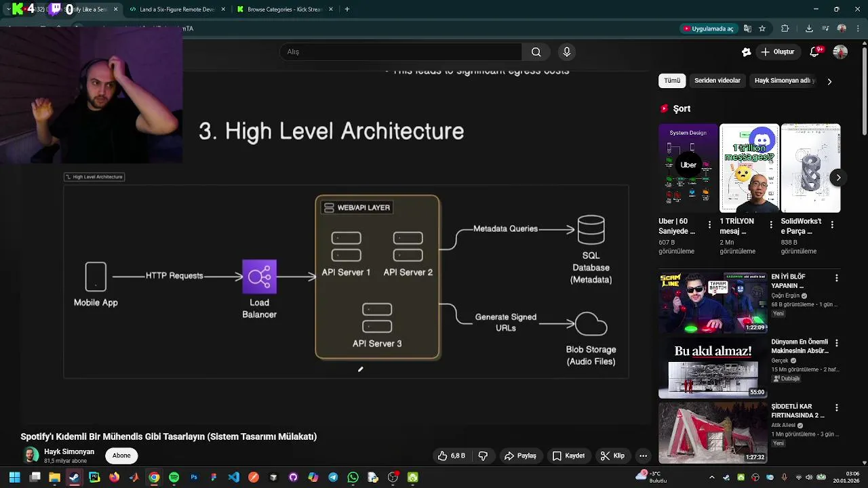Open options for ŞİDDETLİ KAR video
The width and height of the screenshot is (868, 488).
coord(836,408)
